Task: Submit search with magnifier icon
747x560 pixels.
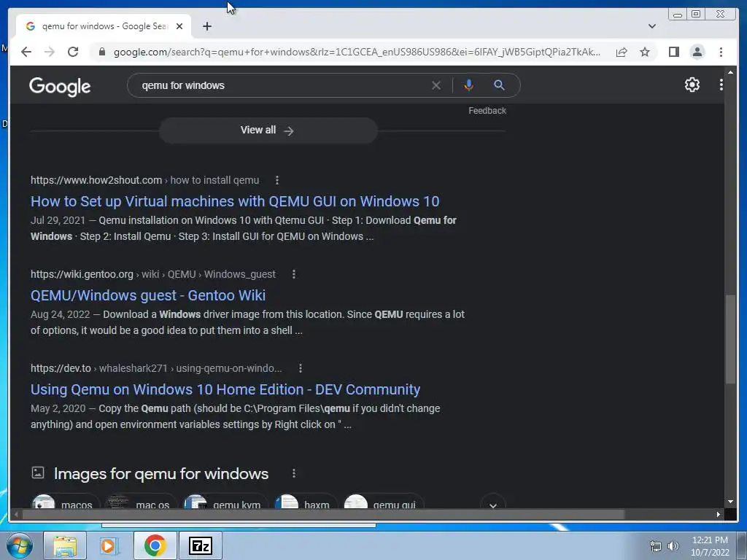Action: (x=499, y=85)
